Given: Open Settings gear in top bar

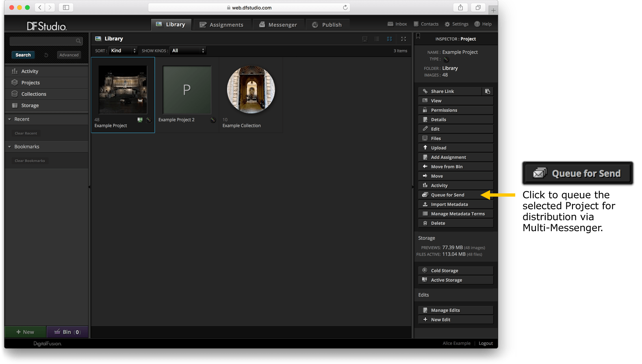Looking at the screenshot, I should 456,24.
